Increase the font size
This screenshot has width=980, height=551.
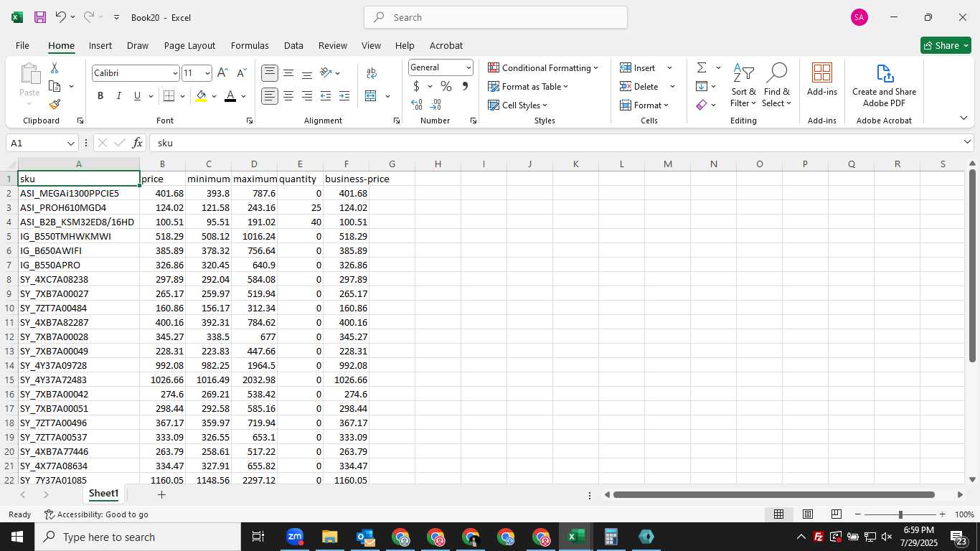click(x=222, y=73)
